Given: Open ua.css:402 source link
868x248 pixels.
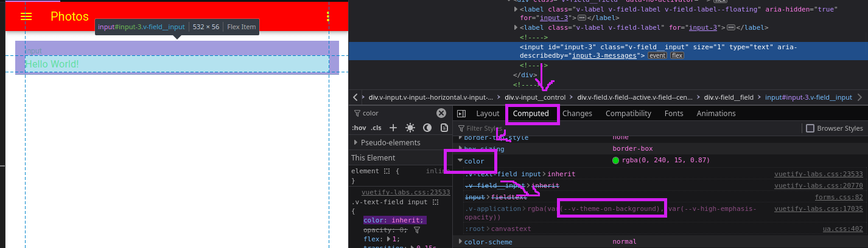Looking at the screenshot, I should (844, 229).
